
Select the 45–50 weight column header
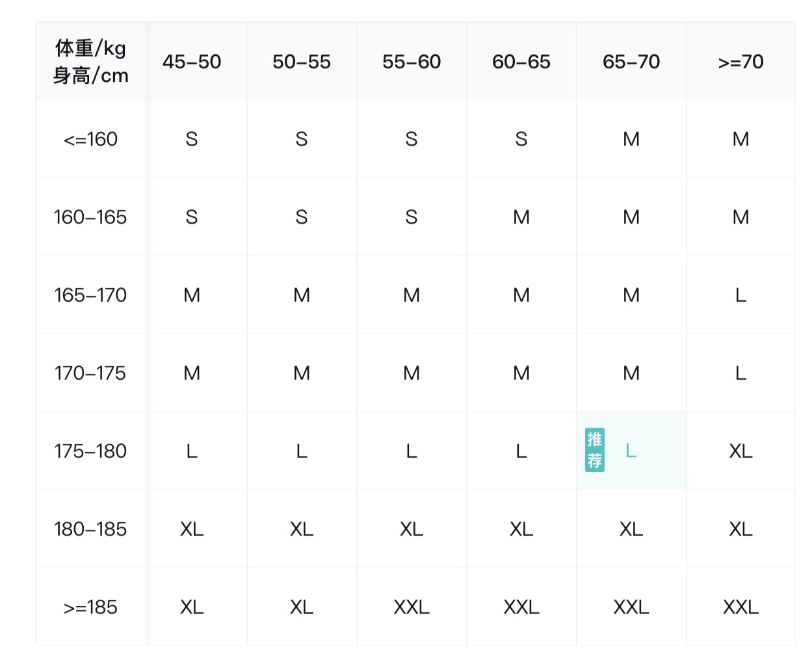[x=192, y=61]
